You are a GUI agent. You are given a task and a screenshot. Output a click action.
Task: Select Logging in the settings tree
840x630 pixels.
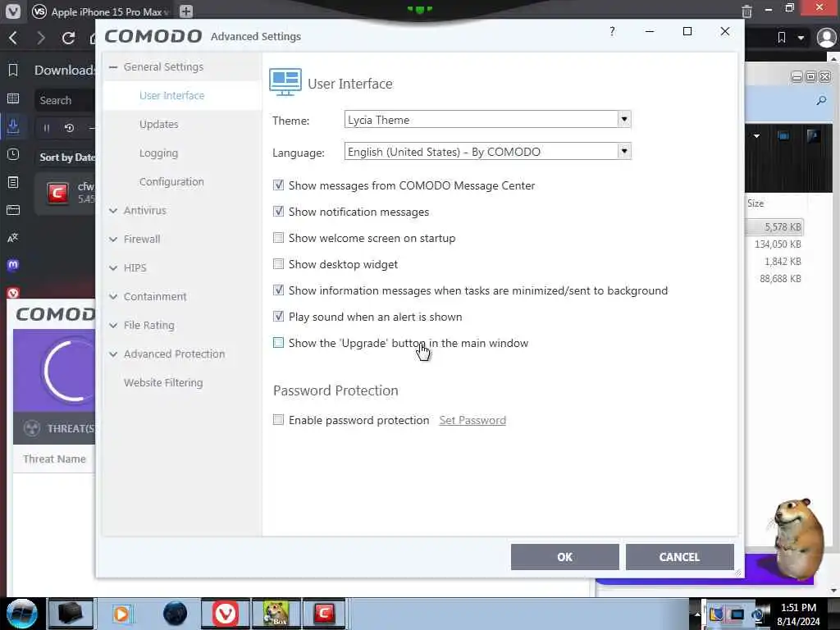pyautogui.click(x=158, y=153)
